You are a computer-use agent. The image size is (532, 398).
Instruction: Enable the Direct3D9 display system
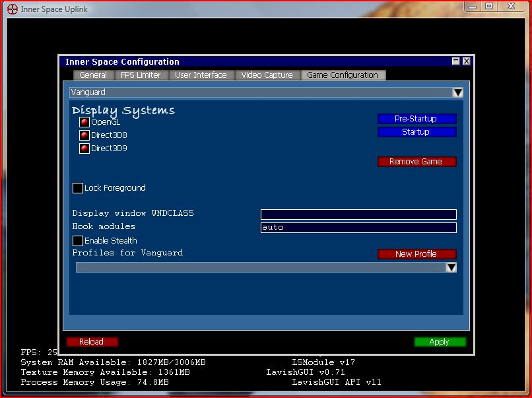pyautogui.click(x=84, y=148)
